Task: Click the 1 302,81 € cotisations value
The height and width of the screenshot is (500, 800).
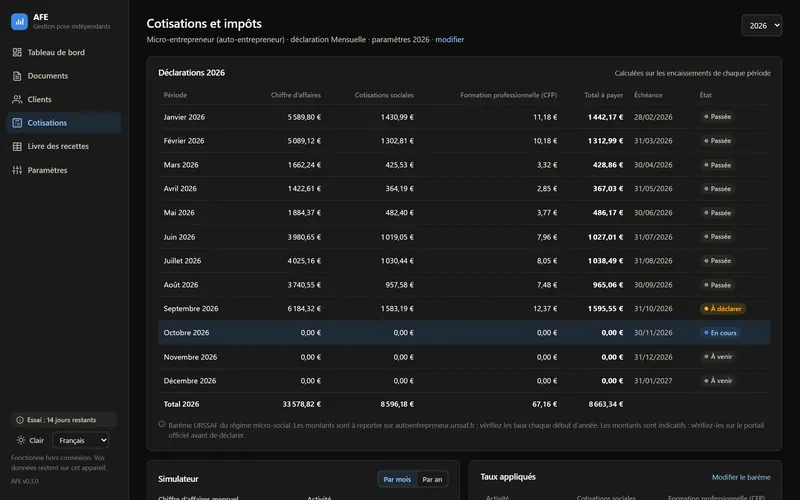Action: pos(397,141)
